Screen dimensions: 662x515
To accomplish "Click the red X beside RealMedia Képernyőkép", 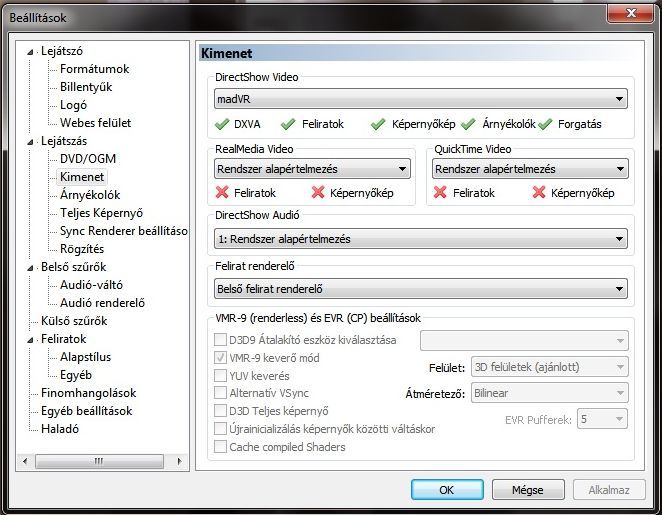I will 318,192.
